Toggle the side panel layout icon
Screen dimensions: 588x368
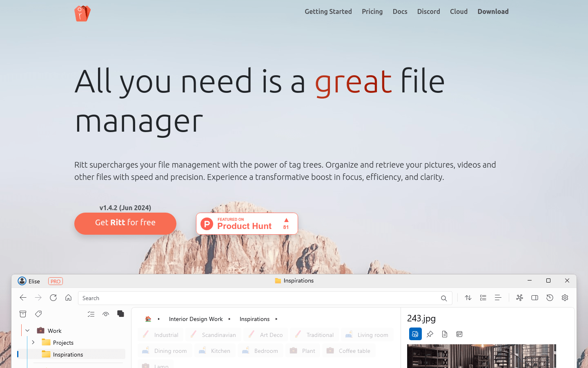click(535, 298)
